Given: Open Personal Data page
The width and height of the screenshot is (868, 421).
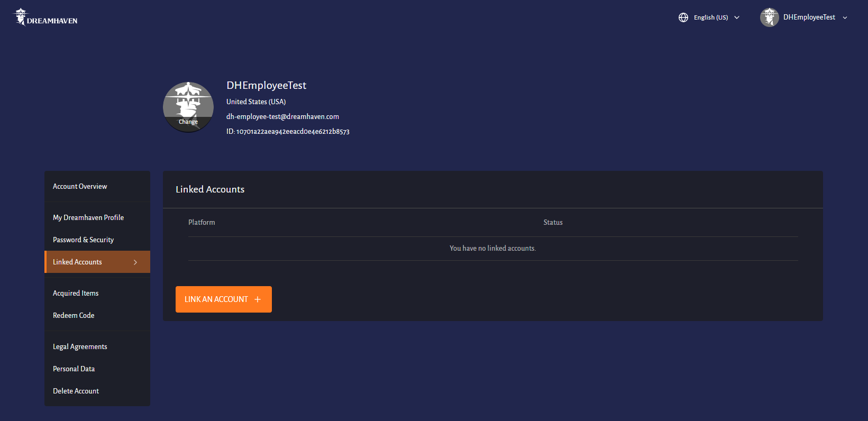Looking at the screenshot, I should (x=97, y=369).
